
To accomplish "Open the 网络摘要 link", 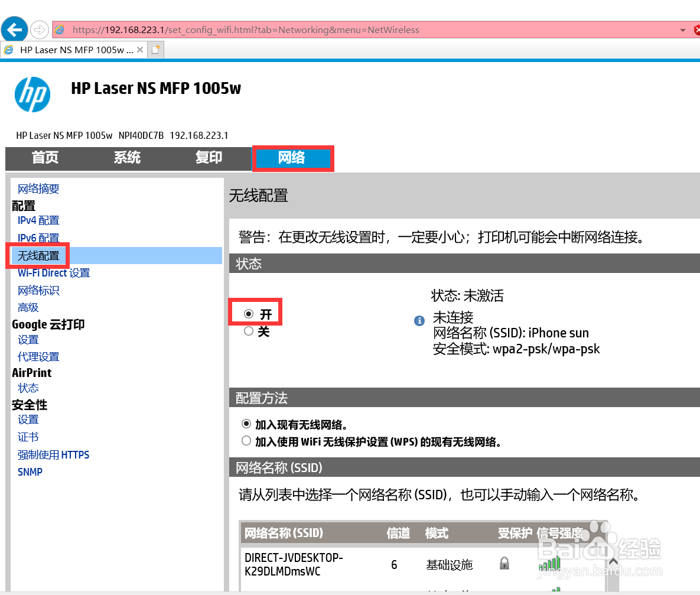I will coord(38,188).
